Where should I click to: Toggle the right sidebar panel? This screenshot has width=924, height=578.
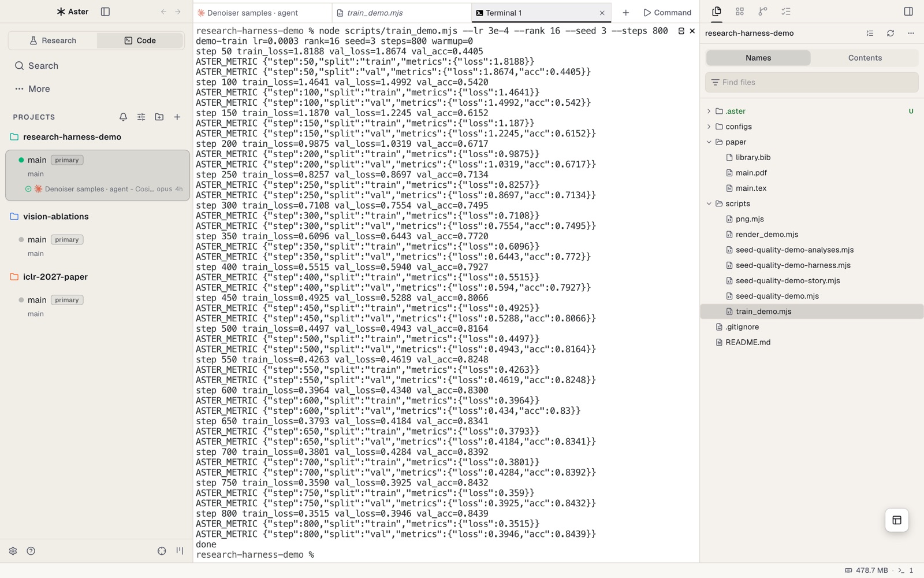click(x=908, y=12)
